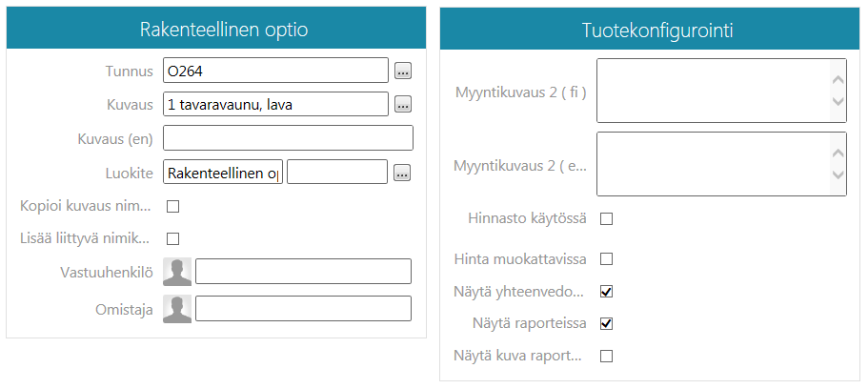Enable Hinnasto käytössä checkbox
This screenshot has width=868, height=389.
[606, 218]
